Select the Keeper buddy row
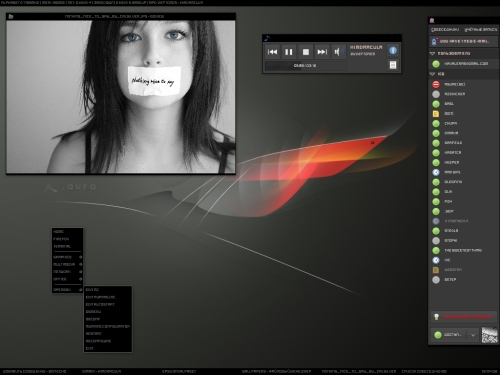 (x=463, y=162)
